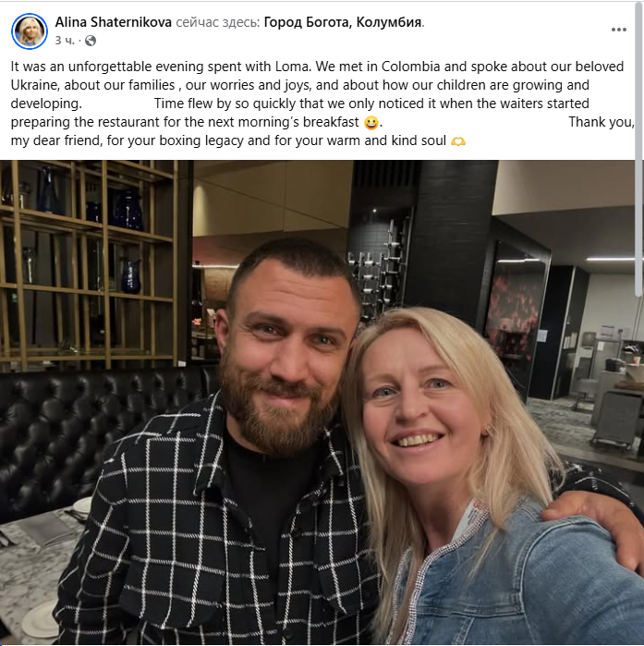Click the heart hands emoji after soul

(x=458, y=140)
